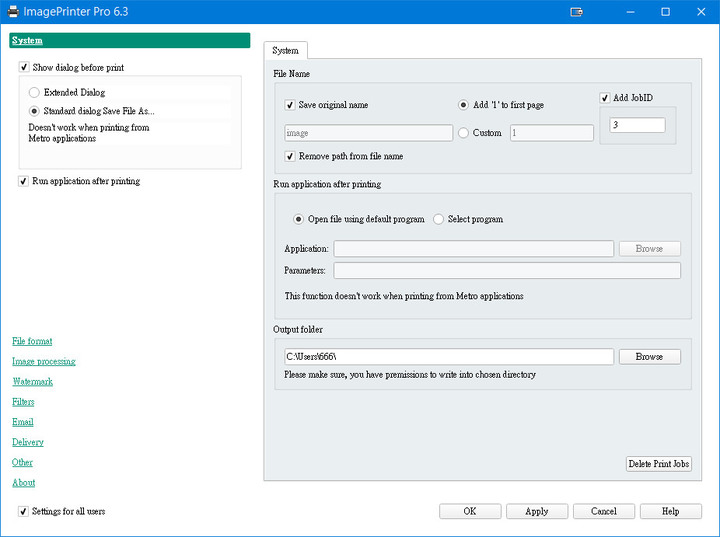Click the permissions warning text under output folder

[410, 375]
